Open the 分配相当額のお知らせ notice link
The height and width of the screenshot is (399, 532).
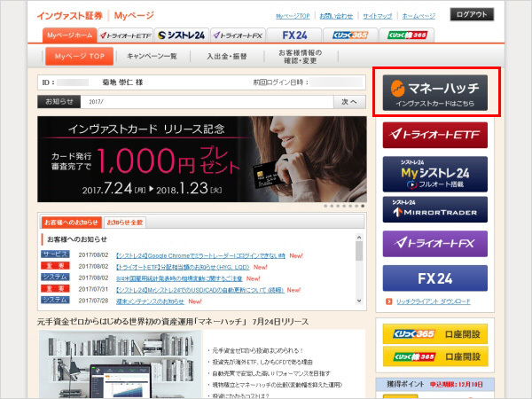coord(183,268)
